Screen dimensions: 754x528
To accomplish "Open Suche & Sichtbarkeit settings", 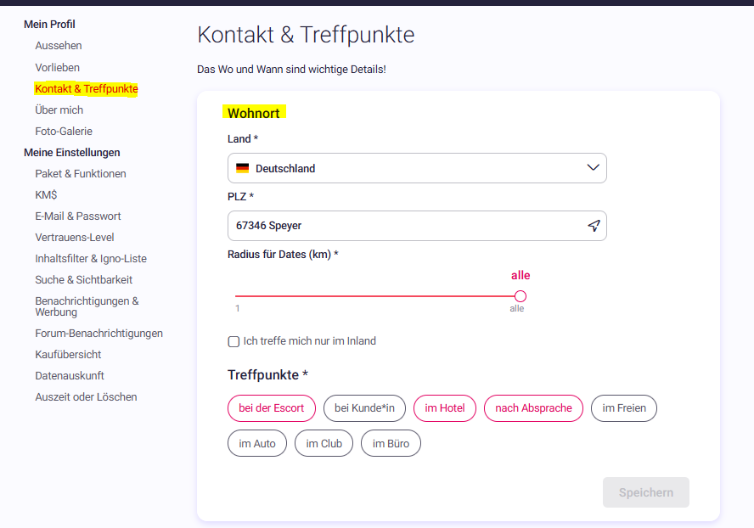I will 84,280.
